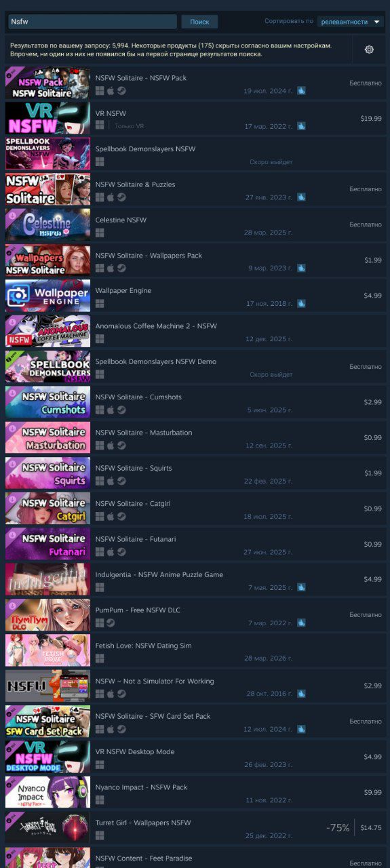Click the Windows icon under Celestine NSFW
390x868 pixels.
click(100, 232)
